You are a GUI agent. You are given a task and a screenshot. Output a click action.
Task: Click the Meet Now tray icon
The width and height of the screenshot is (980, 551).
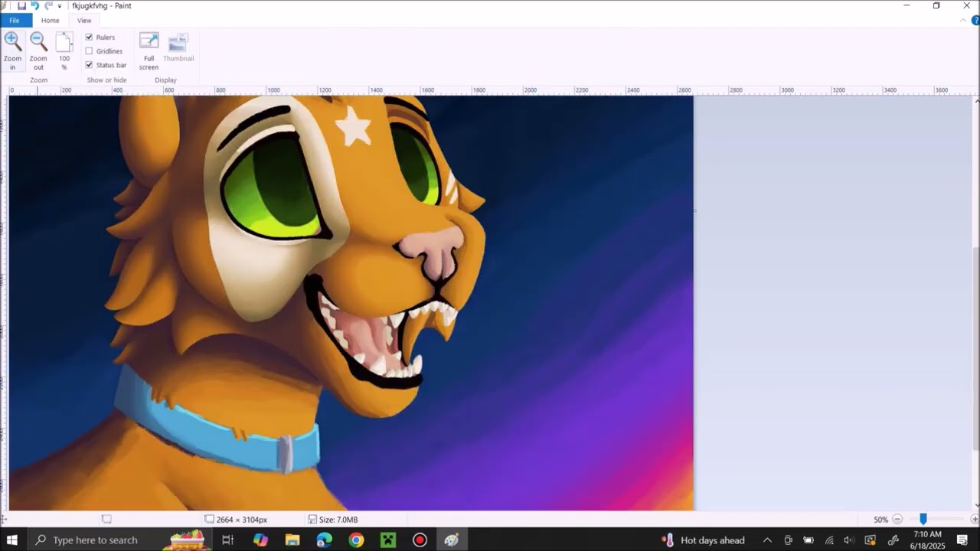(788, 540)
